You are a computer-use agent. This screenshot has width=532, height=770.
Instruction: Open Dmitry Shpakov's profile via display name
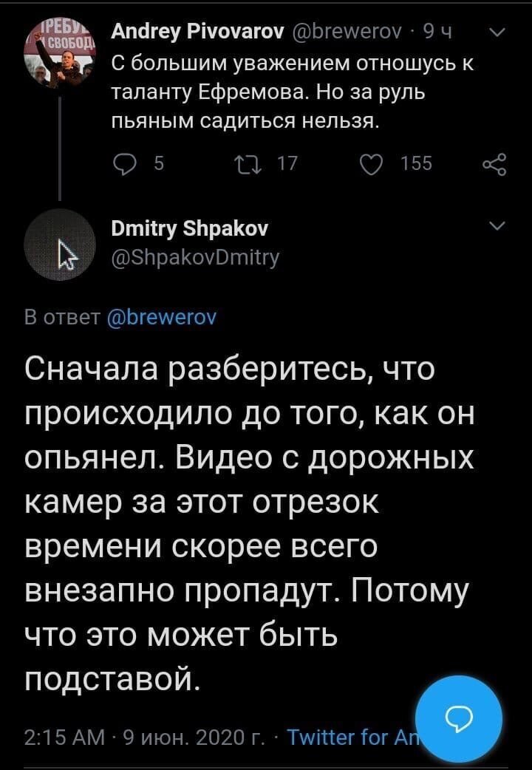(x=190, y=229)
